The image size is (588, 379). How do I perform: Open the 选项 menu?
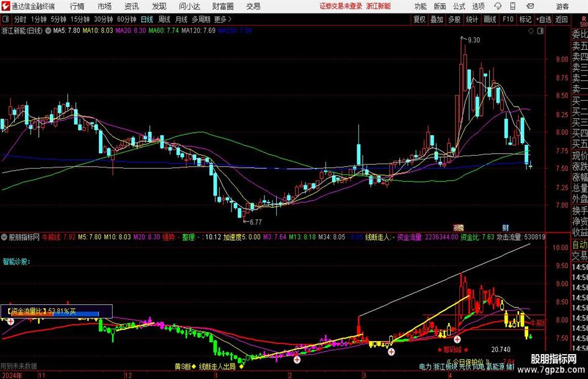point(478,6)
